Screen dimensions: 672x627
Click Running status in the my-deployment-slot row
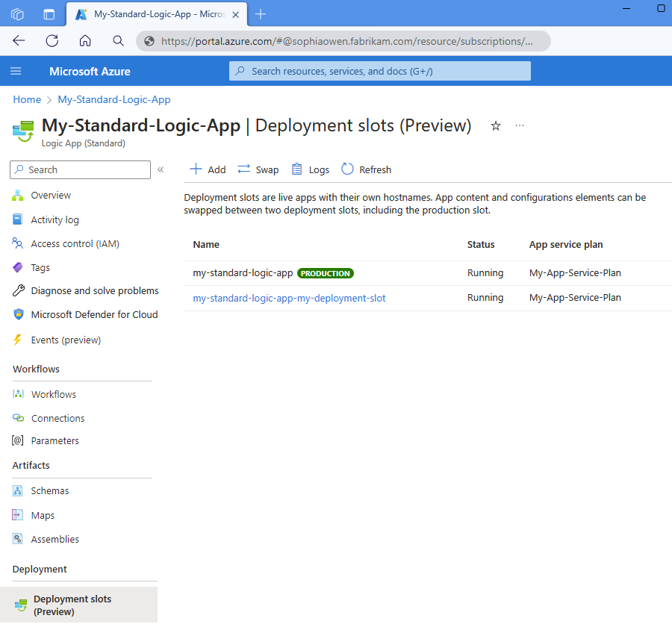coord(485,298)
